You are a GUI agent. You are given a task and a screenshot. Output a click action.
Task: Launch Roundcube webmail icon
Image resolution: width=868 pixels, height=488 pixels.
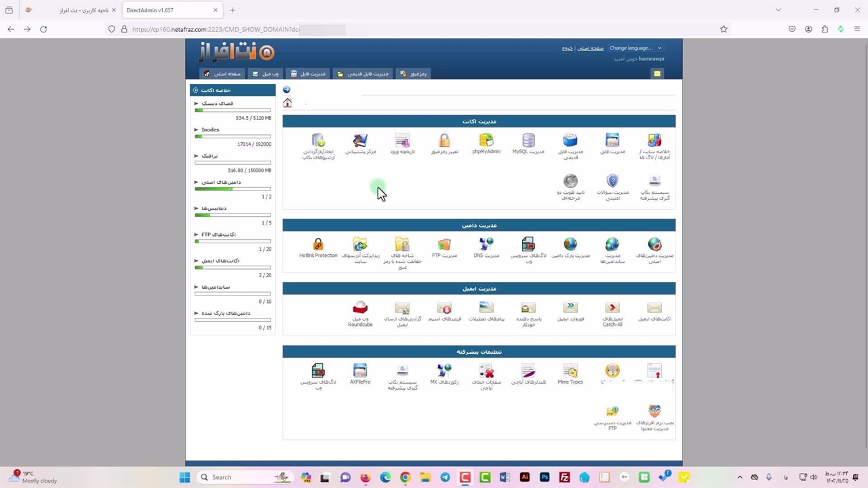[x=360, y=308]
